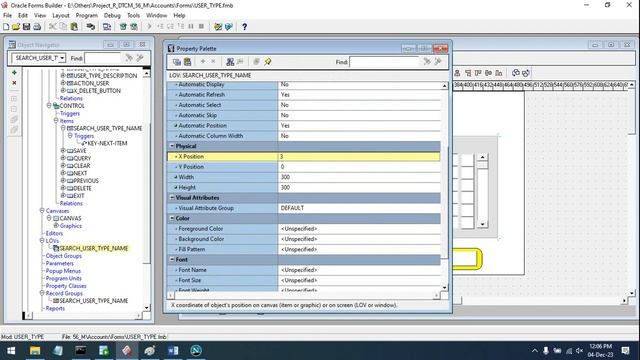Collapse the Physical property section
640x360 pixels.
pyautogui.click(x=172, y=146)
